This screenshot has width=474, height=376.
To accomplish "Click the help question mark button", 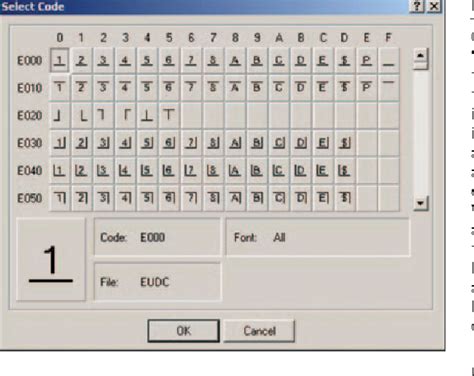I will coord(417,6).
